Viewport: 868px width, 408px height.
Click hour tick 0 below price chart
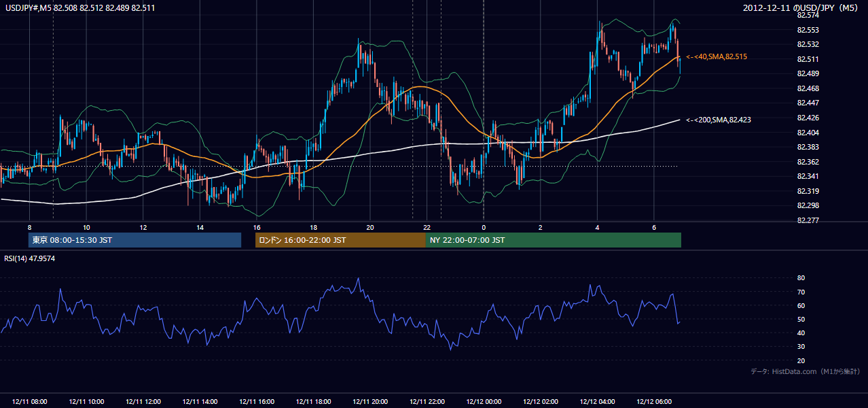pyautogui.click(x=484, y=227)
